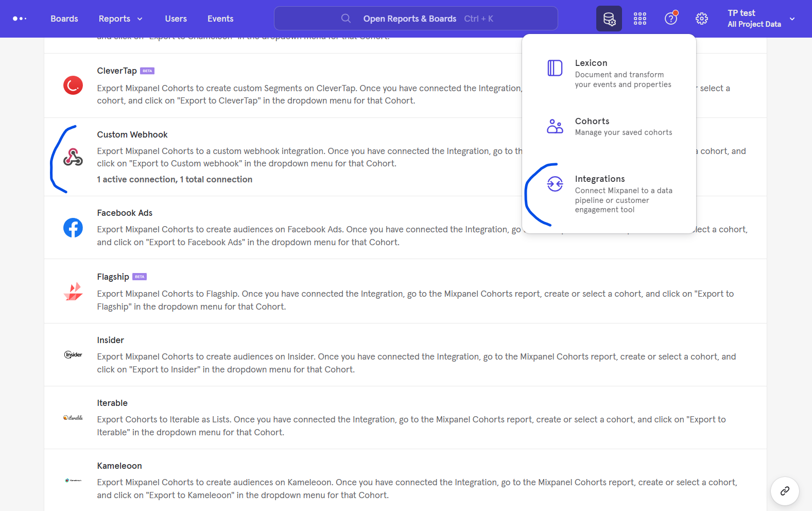Click the Flagship BETA badge
This screenshot has height=511, width=812.
[x=140, y=277]
